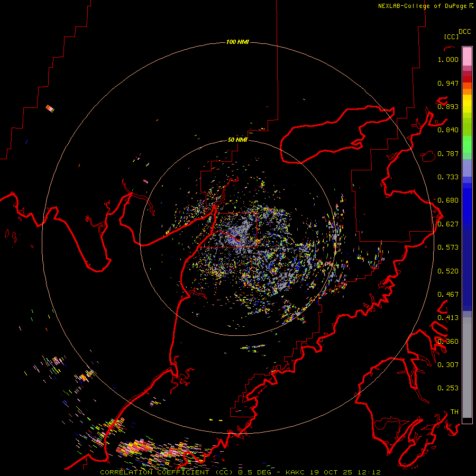This screenshot has height=476, width=476.
Task: Click the pink top segment of color bar
Action: [467, 56]
